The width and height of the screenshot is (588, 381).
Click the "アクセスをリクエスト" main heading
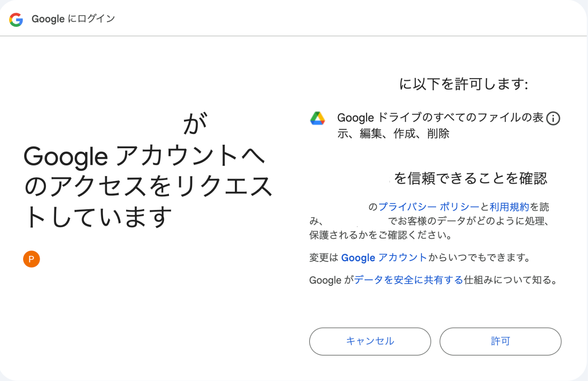[148, 187]
